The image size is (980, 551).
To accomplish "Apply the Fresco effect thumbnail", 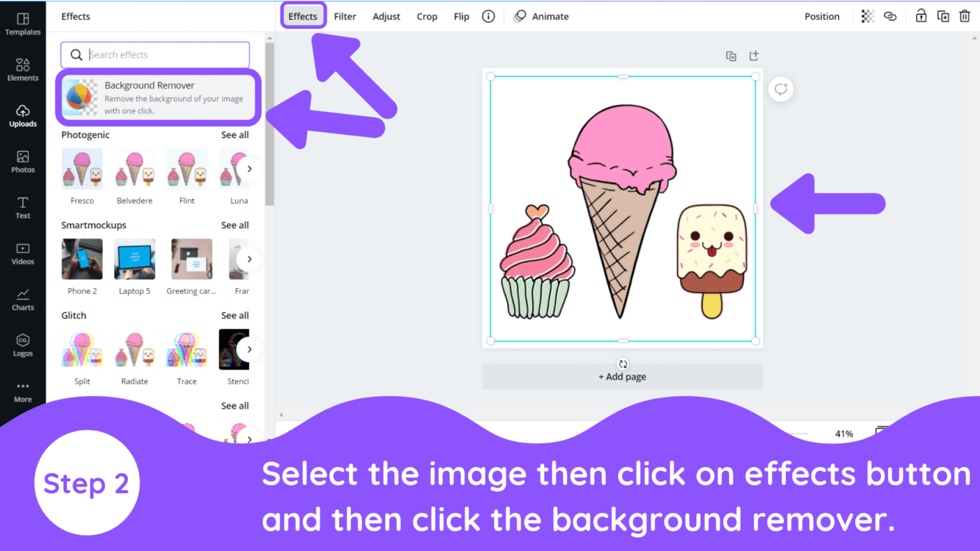I will 82,169.
